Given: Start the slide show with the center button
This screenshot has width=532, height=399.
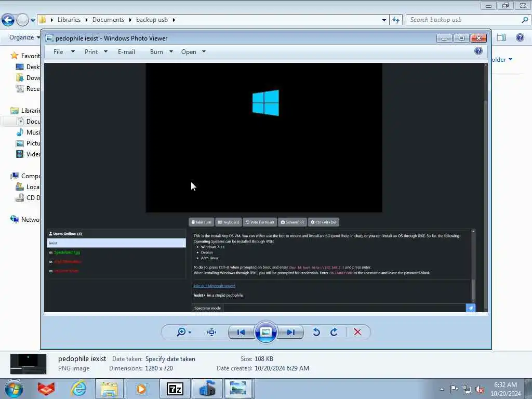Looking at the screenshot, I should tap(265, 332).
